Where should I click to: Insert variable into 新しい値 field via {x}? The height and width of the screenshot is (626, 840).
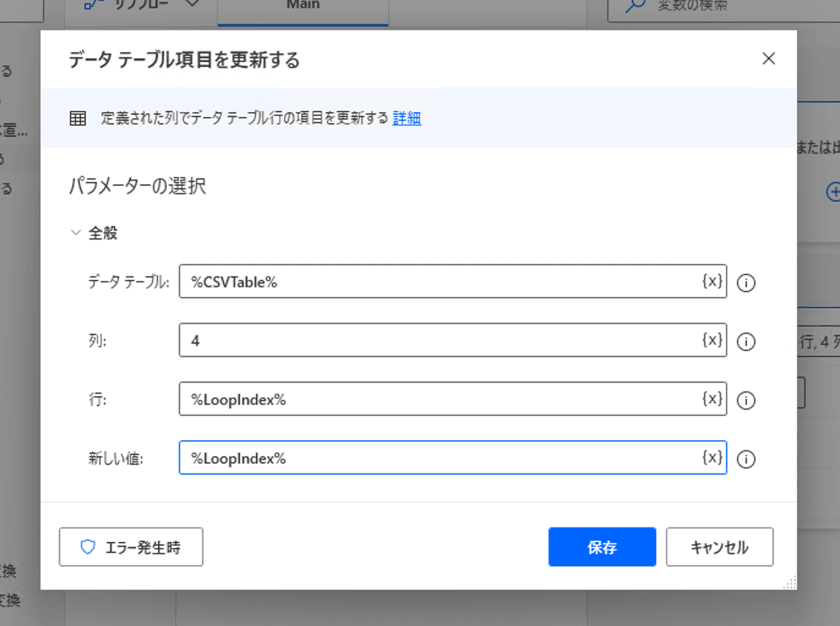pos(712,458)
